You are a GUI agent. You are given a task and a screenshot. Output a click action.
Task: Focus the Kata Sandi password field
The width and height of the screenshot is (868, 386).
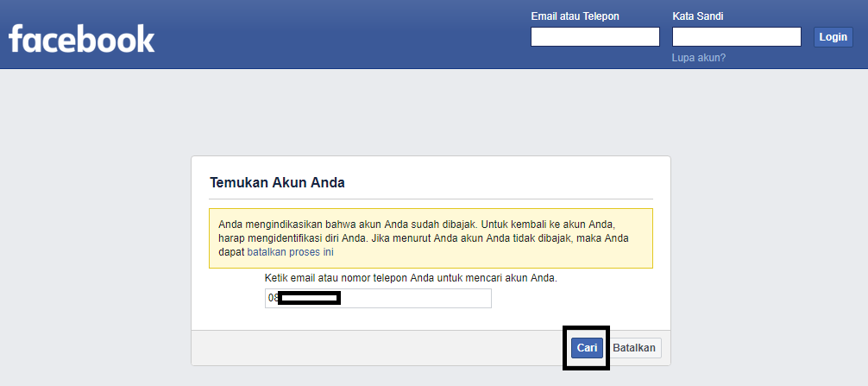click(737, 36)
